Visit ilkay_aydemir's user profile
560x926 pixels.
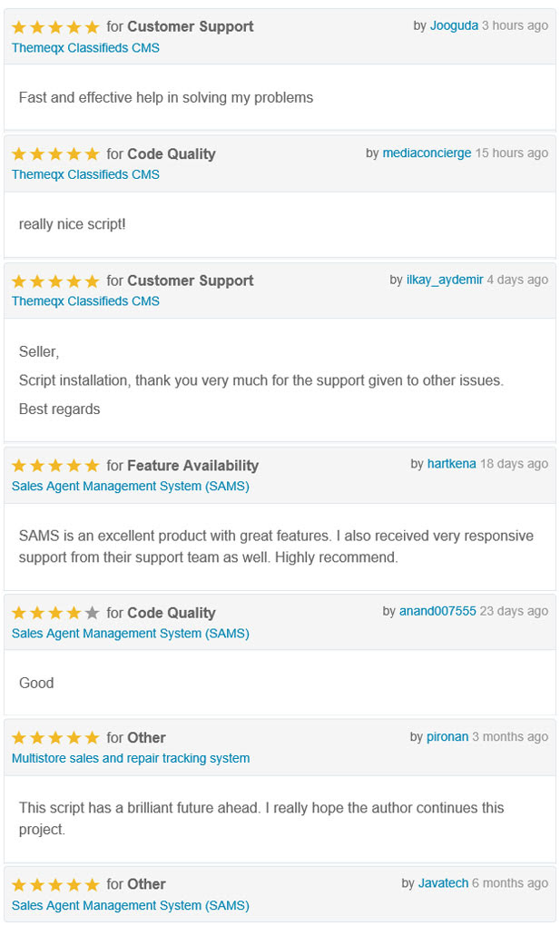click(444, 280)
